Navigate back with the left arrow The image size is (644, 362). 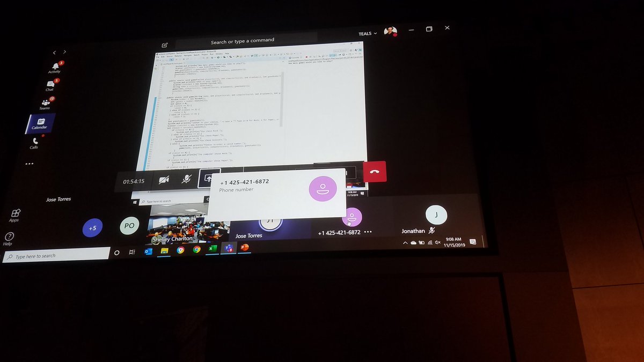tap(54, 53)
